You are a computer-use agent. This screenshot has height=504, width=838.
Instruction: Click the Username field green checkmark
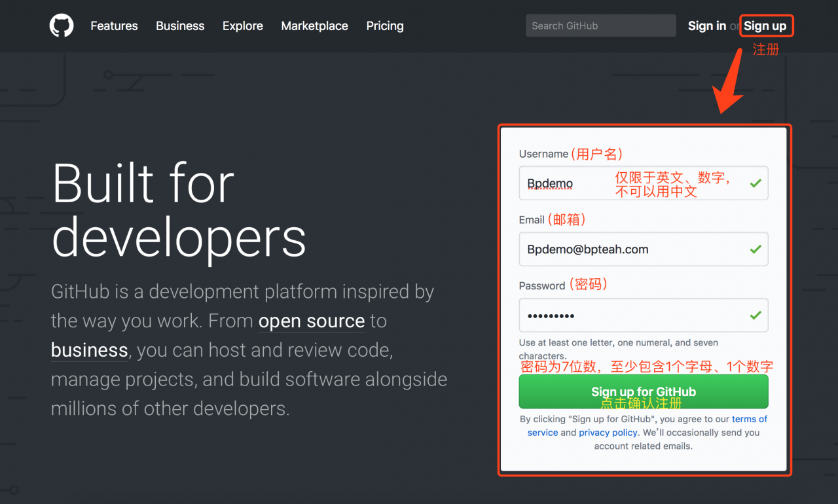pos(756,183)
